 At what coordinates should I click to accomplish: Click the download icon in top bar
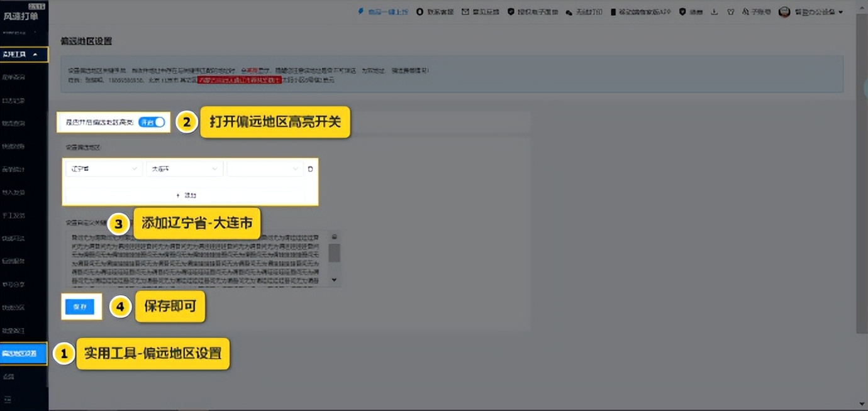coord(714,11)
